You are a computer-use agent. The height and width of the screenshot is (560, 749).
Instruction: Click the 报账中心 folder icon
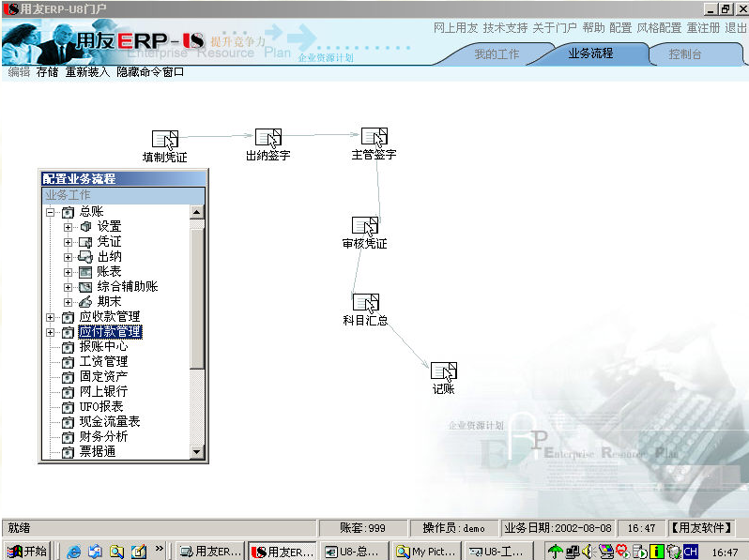coord(68,347)
